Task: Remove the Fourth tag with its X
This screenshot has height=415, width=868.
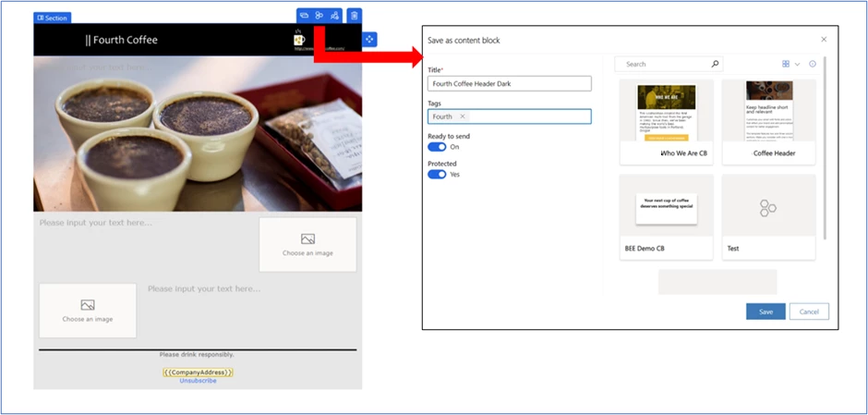Action: [x=463, y=116]
